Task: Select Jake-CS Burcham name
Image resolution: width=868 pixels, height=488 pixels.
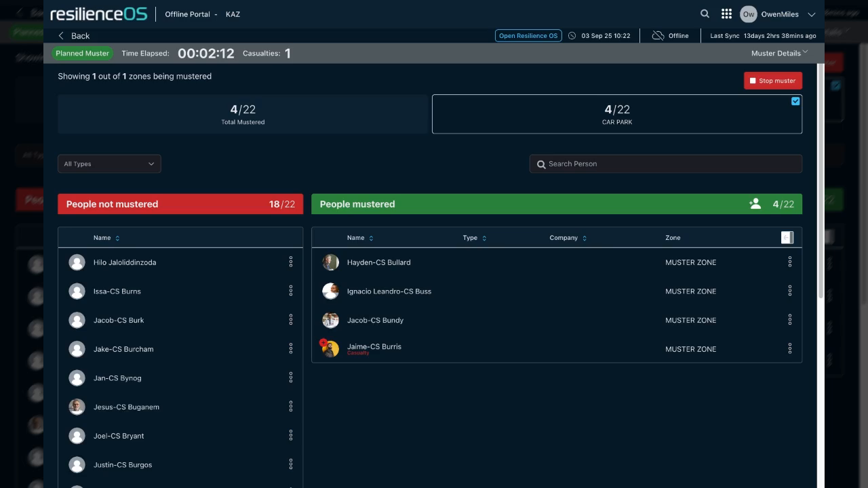Action: point(123,349)
